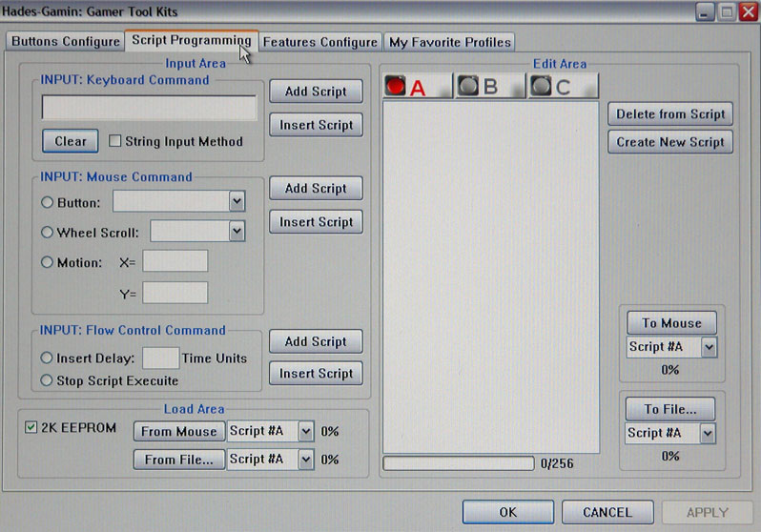Focus the Motion X= input field
Viewport: 761px width, 532px height.
[175, 261]
